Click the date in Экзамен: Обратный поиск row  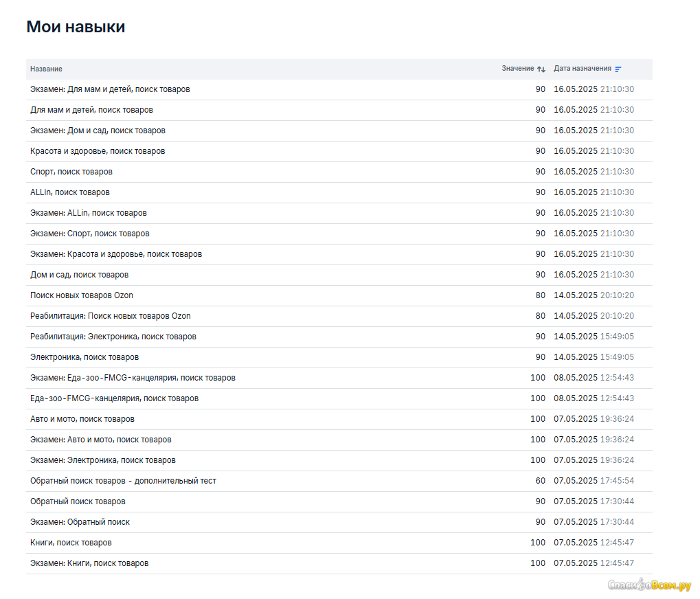coord(594,522)
